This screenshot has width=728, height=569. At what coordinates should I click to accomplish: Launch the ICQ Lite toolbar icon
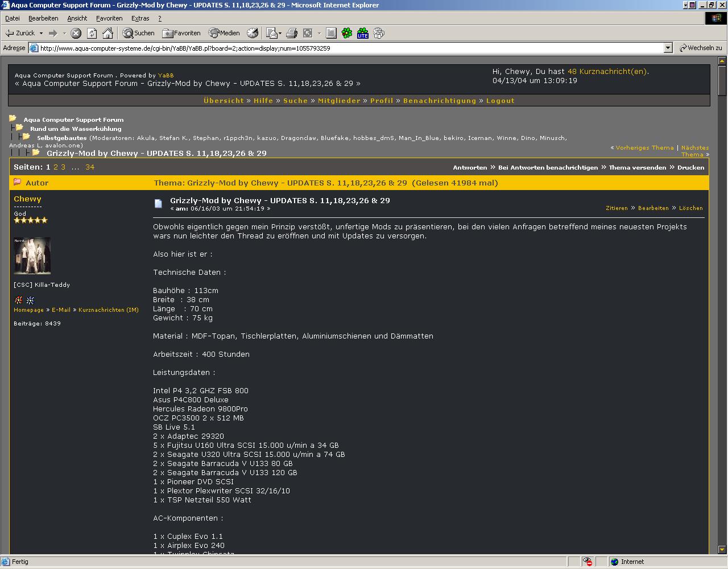362,33
